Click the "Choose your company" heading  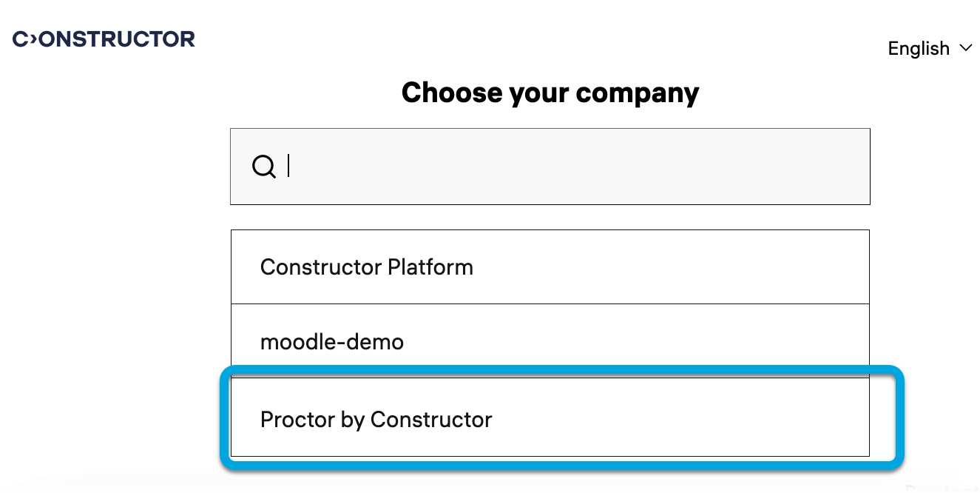[x=550, y=93]
